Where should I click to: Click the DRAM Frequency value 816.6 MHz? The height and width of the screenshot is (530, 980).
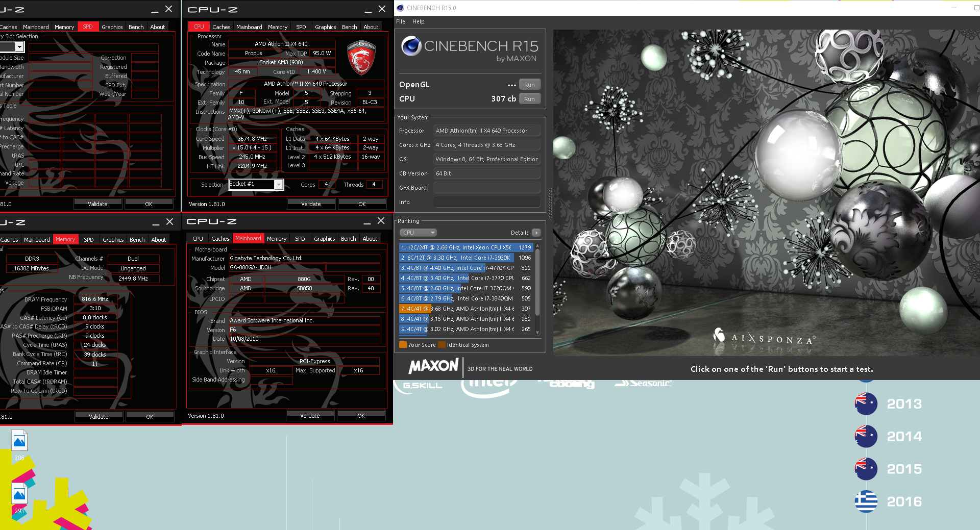point(95,299)
